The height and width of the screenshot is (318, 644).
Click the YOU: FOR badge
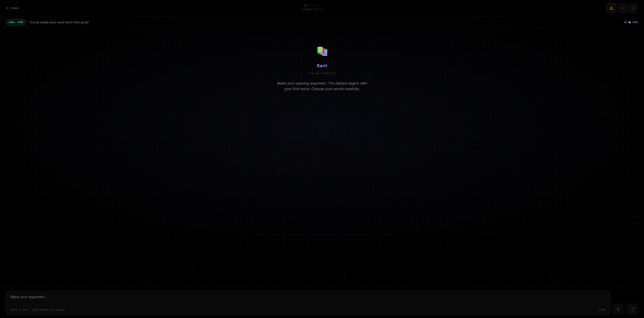coord(16,22)
